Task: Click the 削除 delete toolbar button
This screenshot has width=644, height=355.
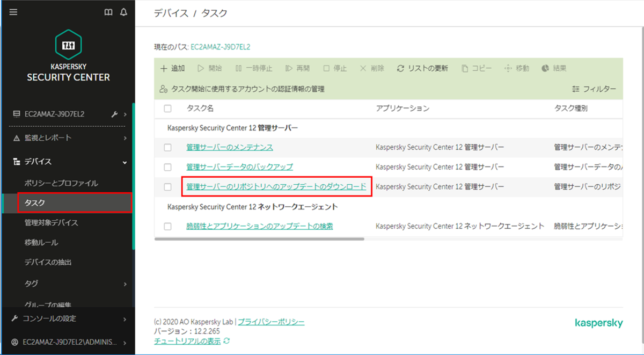Action: (x=372, y=68)
